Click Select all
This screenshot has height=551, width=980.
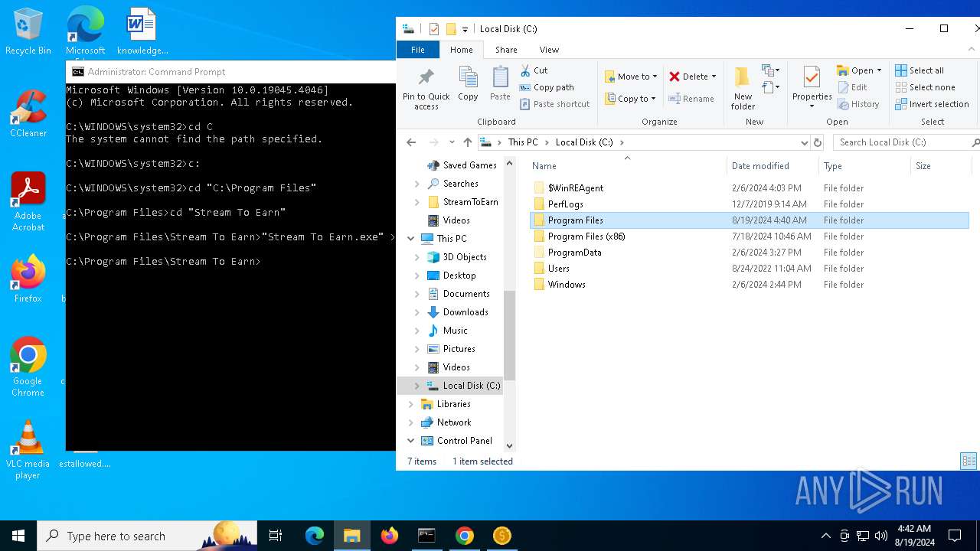(x=919, y=70)
